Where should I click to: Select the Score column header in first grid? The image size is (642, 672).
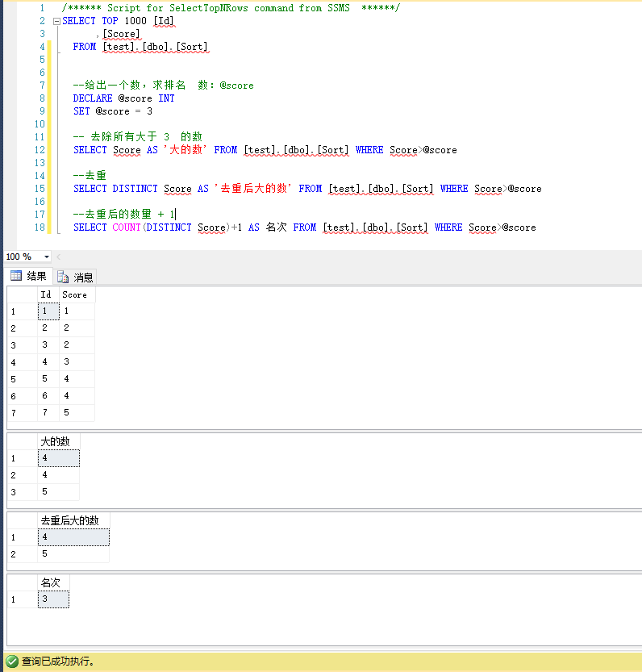77,295
